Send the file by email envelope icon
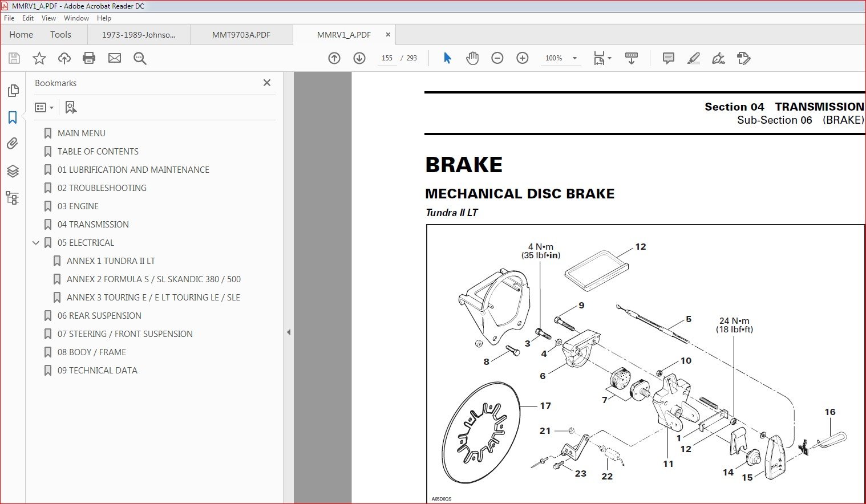Viewport: 866px width, 504px height. (115, 58)
